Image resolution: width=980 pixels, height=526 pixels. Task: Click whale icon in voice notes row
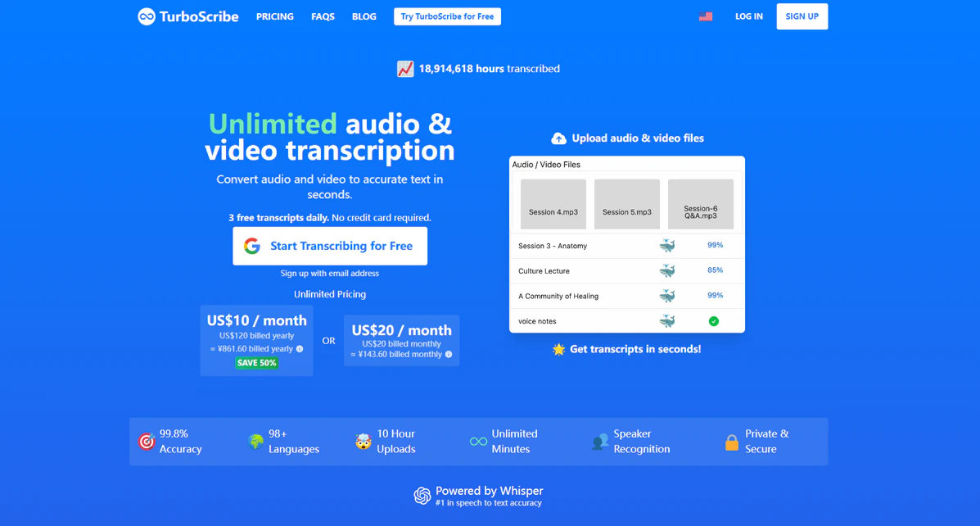tap(667, 321)
